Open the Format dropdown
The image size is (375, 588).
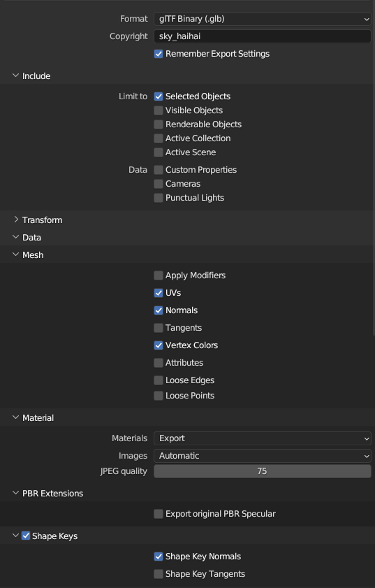(x=263, y=19)
